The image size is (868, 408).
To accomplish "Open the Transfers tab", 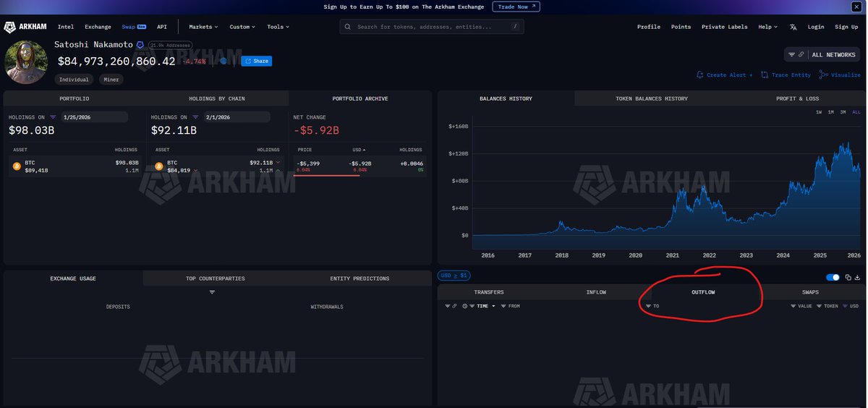I will (489, 292).
